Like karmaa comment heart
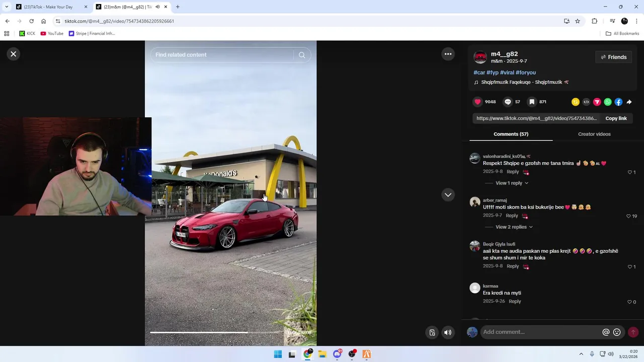Viewport: 644px width, 362px height. 629,302
